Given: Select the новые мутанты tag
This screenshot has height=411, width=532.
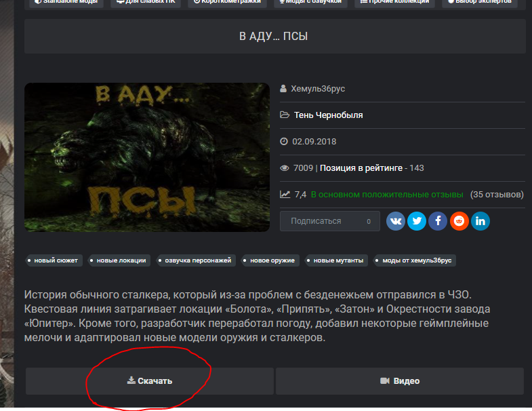Looking at the screenshot, I should point(336,260).
